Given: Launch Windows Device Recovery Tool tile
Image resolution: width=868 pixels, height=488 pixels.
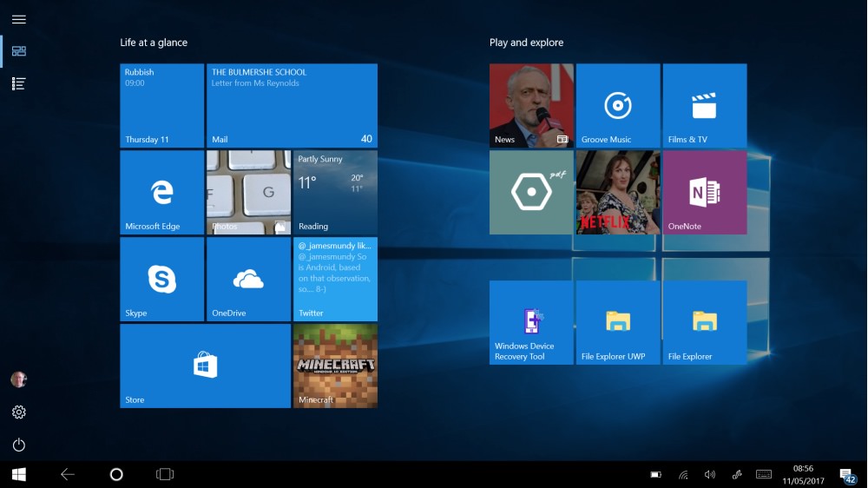Looking at the screenshot, I should pos(531,322).
